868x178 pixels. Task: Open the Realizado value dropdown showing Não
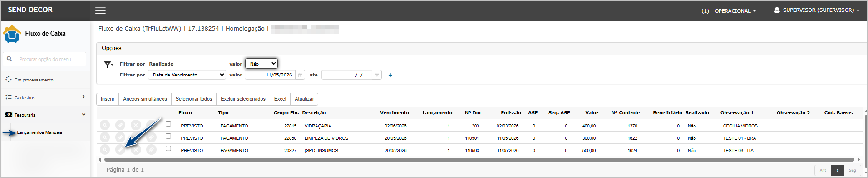click(261, 64)
